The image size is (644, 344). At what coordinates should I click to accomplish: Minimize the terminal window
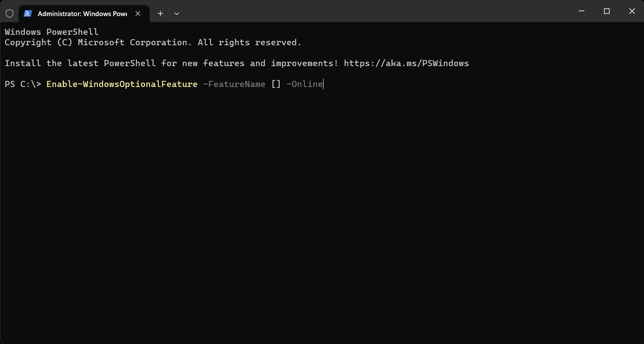(581, 11)
